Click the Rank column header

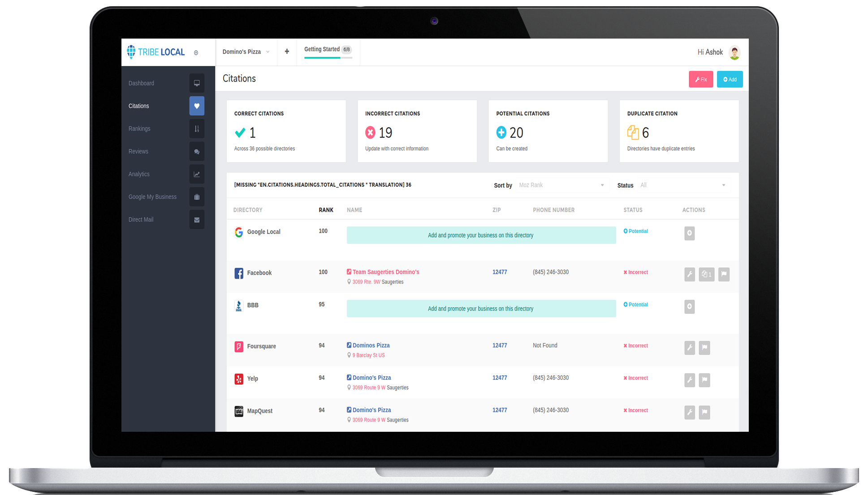[x=326, y=210]
